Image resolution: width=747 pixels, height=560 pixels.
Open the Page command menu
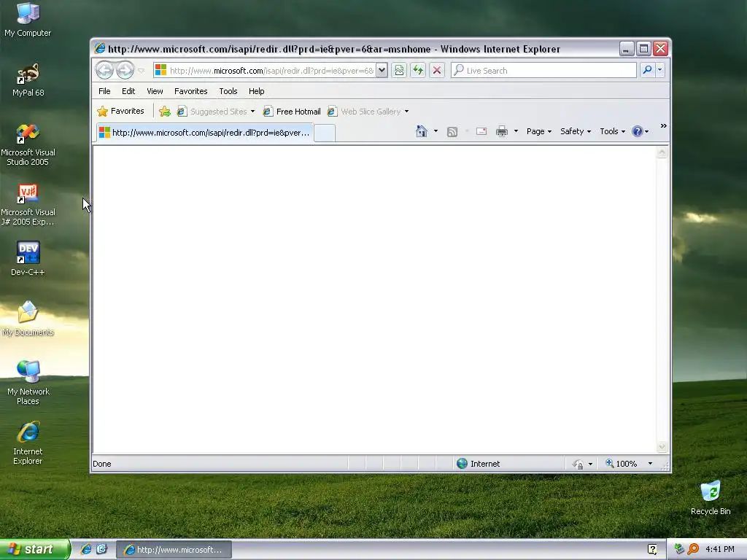click(x=539, y=131)
